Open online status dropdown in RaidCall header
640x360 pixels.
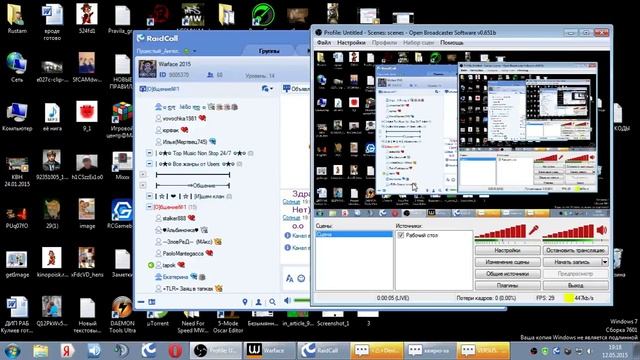(194, 51)
